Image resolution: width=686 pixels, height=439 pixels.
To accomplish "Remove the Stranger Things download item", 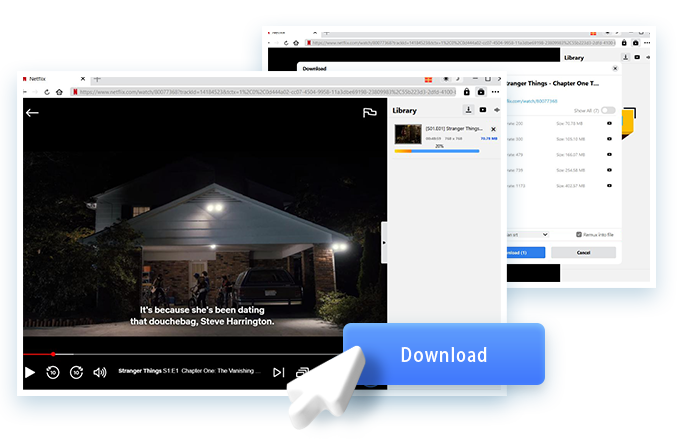I will pos(494,129).
